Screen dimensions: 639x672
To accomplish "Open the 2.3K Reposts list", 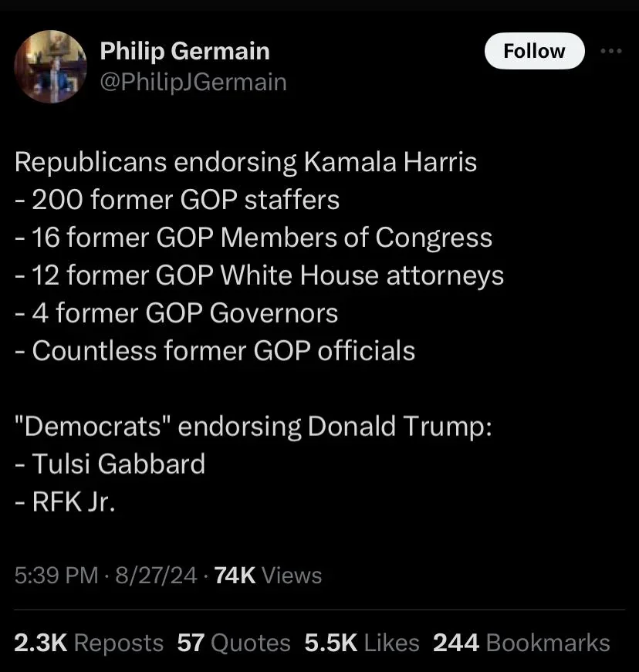I will [89, 643].
